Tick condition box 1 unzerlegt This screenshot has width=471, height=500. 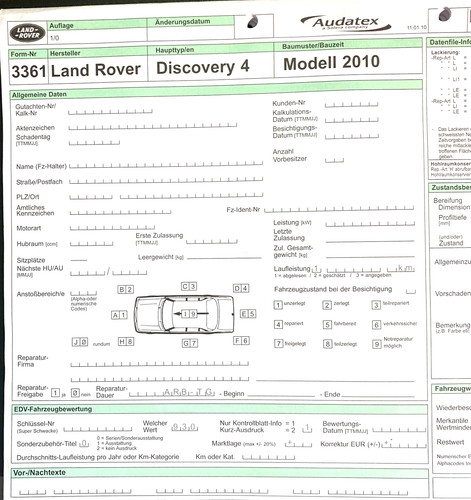click(278, 305)
